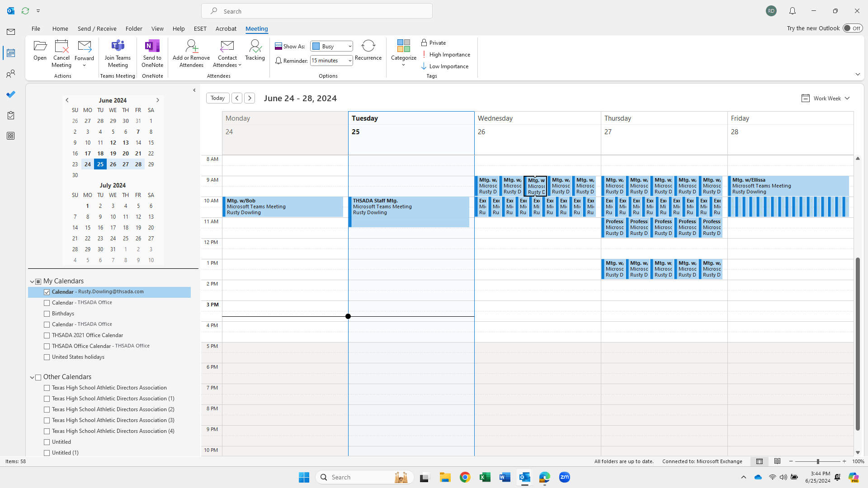Toggle the new Outlook switch

pyautogui.click(x=853, y=28)
